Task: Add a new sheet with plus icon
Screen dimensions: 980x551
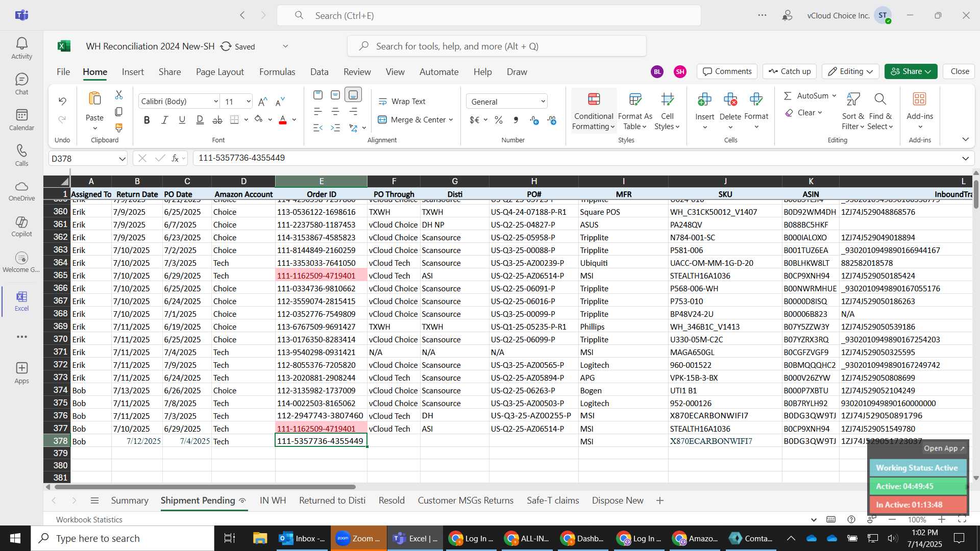Action: click(x=660, y=500)
